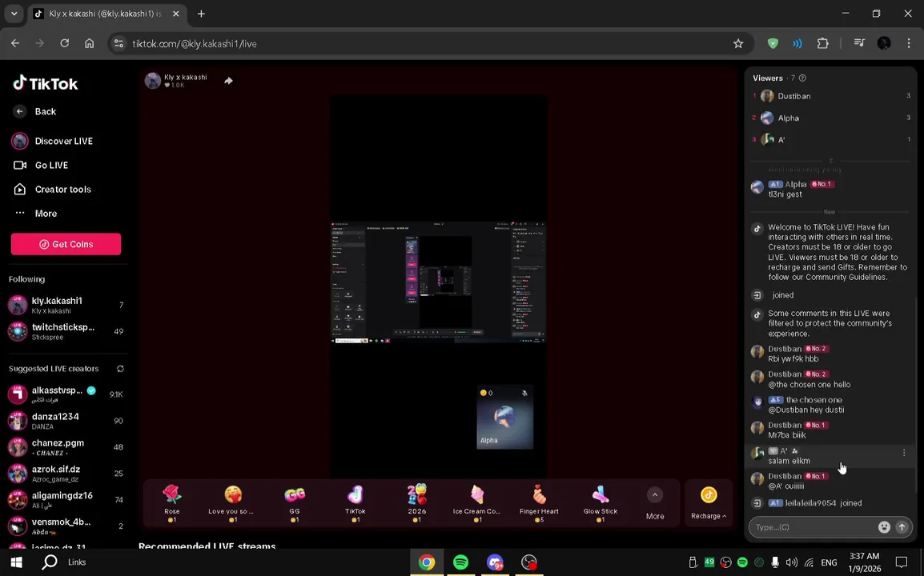This screenshot has height=576, width=924.
Task: Open the emoji picker in chat
Action: coord(884,527)
